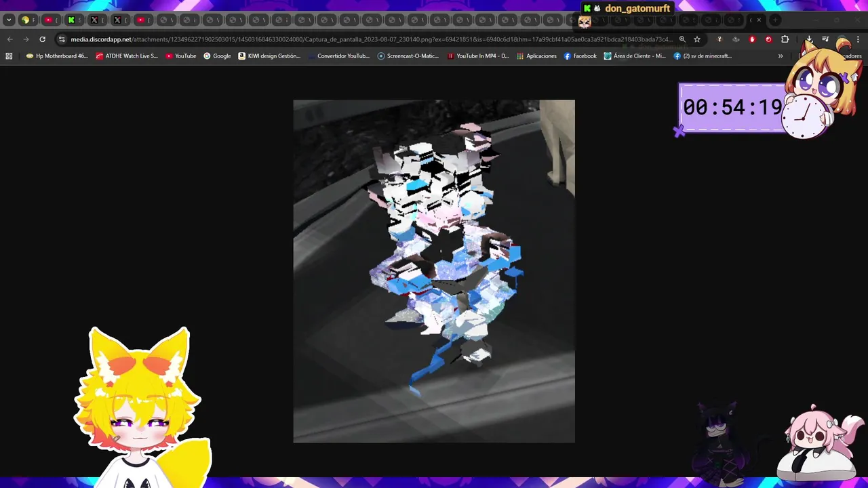Click the media.discordapp.net address bar URL

(x=372, y=39)
